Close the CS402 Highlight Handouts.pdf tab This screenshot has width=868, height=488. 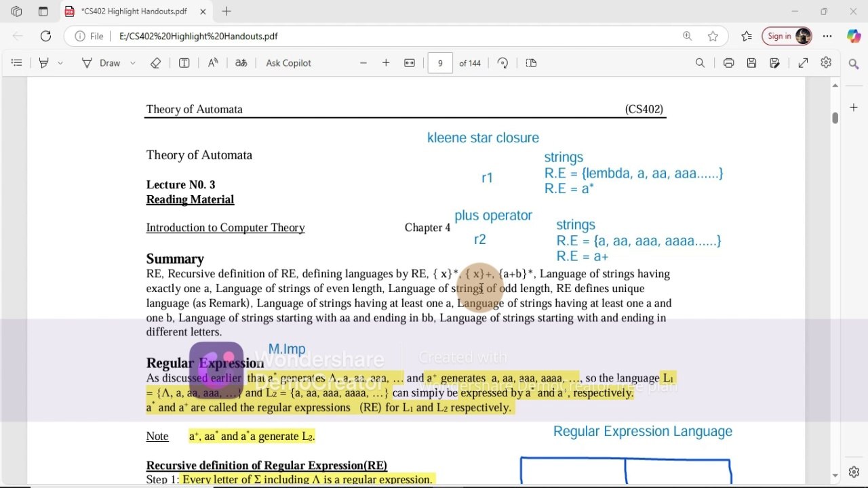tap(203, 12)
